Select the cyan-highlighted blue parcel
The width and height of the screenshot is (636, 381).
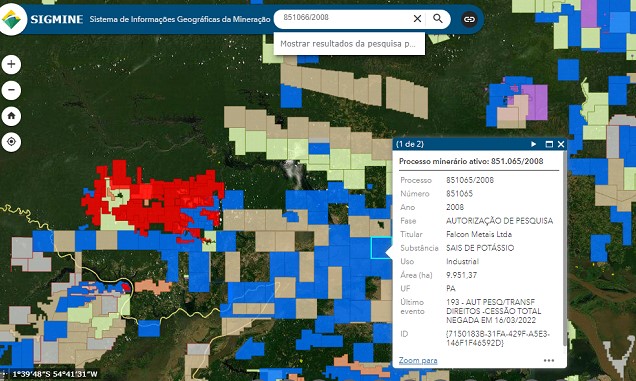[380, 248]
